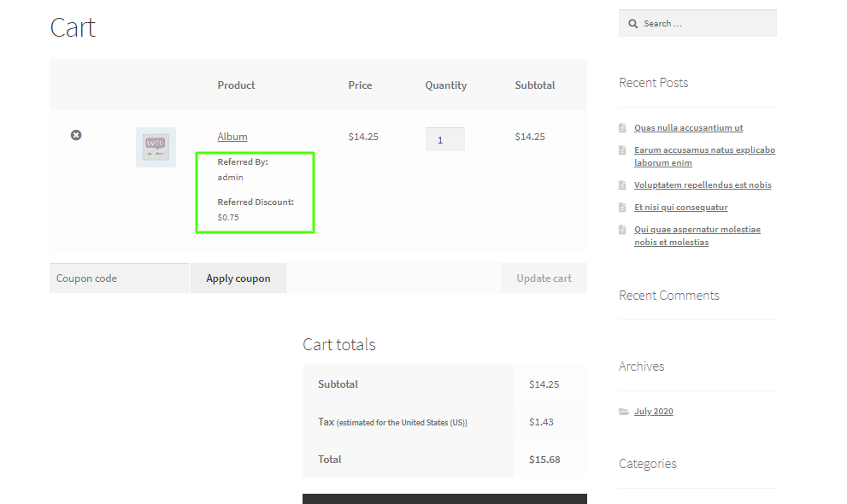Open the Album product thumbnail
The height and width of the screenshot is (504, 847).
(156, 147)
